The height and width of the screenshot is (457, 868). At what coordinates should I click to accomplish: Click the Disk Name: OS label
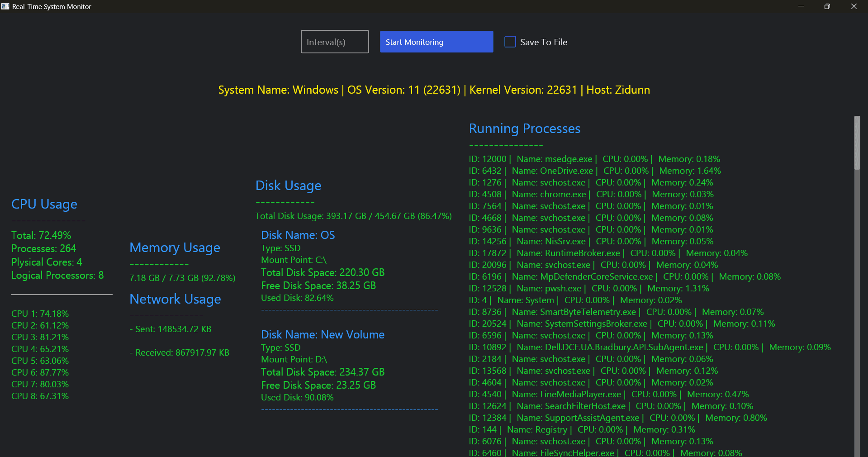[298, 235]
